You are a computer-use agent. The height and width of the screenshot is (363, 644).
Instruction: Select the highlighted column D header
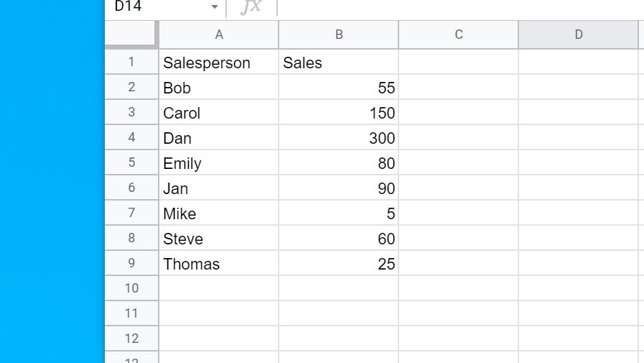click(578, 35)
